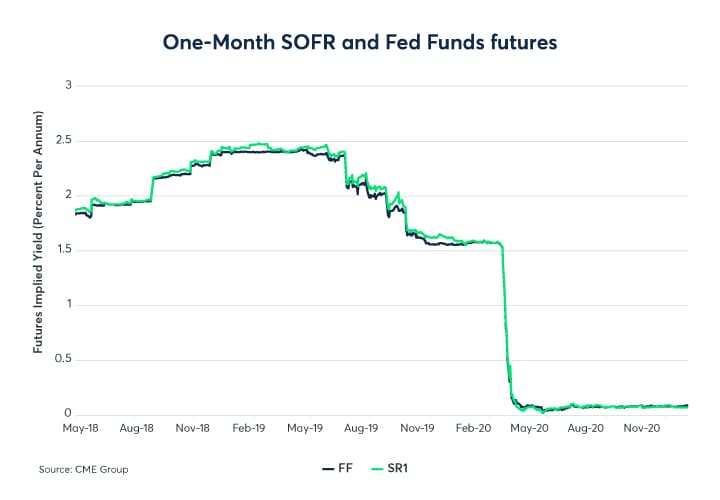Click the FF legend line marker
This screenshot has height=500, width=720.
coord(326,467)
